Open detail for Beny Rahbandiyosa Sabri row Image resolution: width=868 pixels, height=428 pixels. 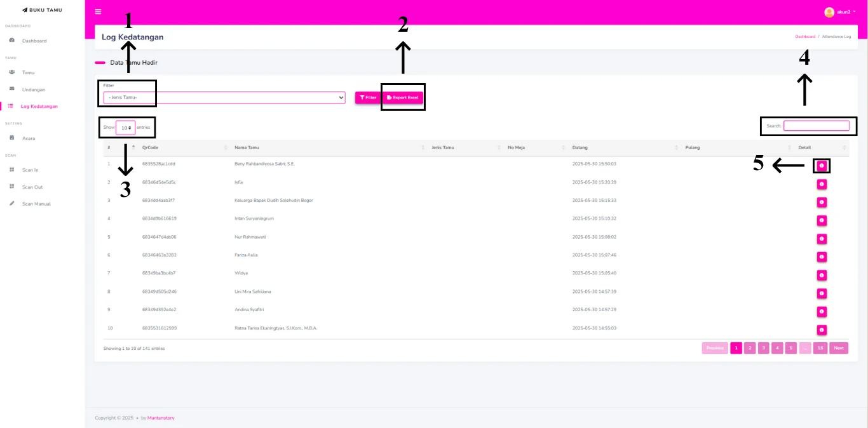pyautogui.click(x=822, y=165)
